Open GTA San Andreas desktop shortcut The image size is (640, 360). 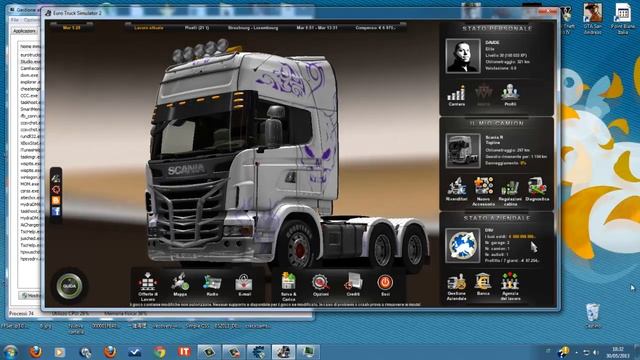coord(593,18)
